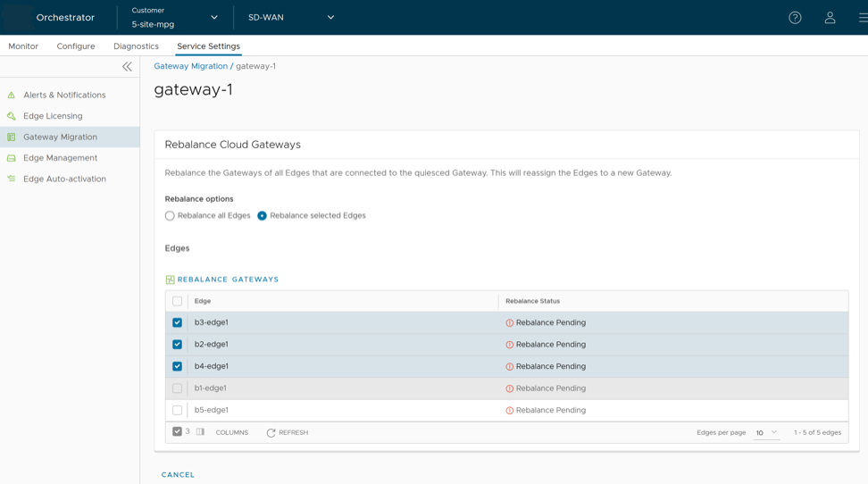868x484 pixels.
Task: Open the Edges per page dropdown
Action: 766,433
